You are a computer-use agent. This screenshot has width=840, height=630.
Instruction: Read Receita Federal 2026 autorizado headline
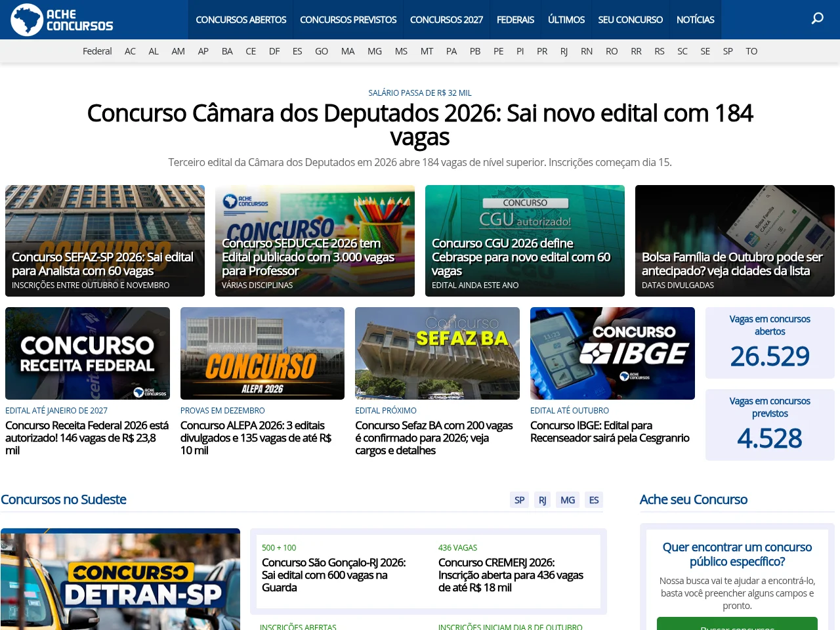tap(87, 438)
